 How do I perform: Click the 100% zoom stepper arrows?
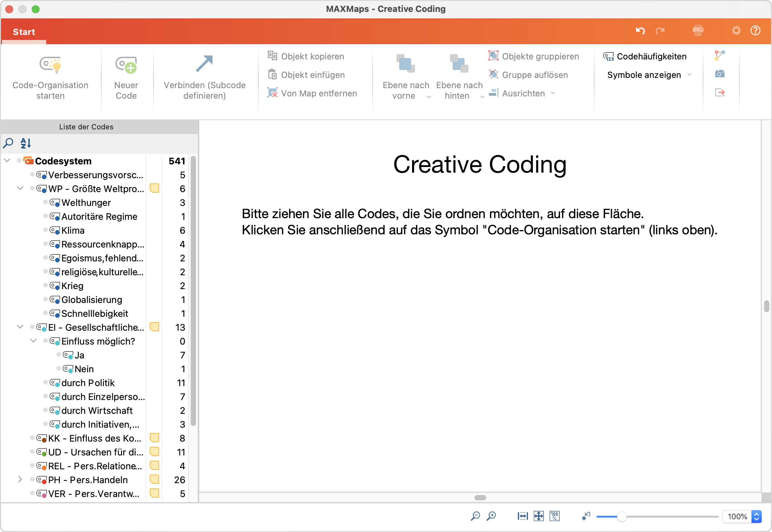point(757,517)
